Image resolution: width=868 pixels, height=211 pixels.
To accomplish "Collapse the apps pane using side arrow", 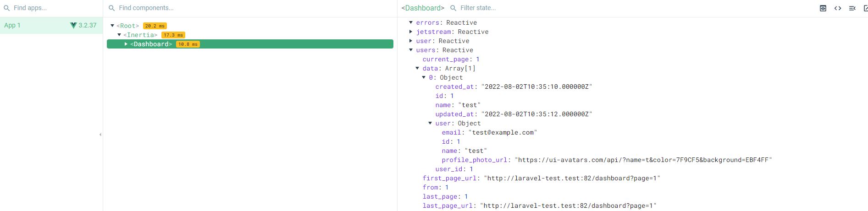I will click(100, 135).
